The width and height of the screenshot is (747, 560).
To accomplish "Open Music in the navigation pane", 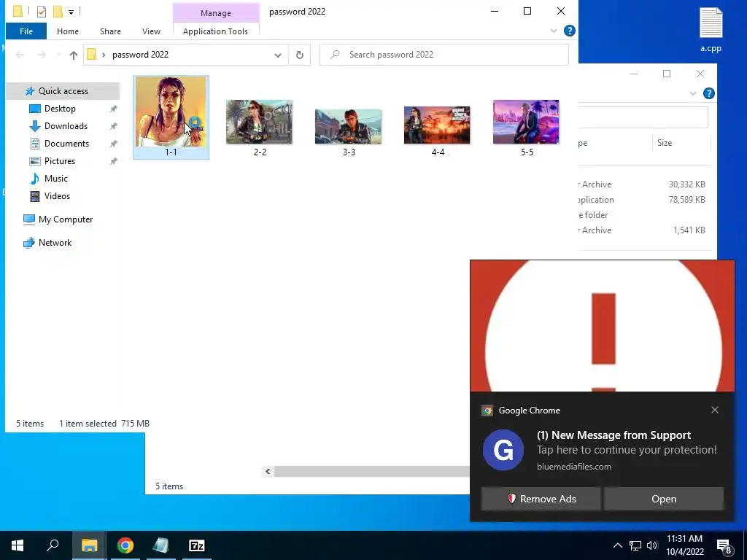I will coord(55,179).
